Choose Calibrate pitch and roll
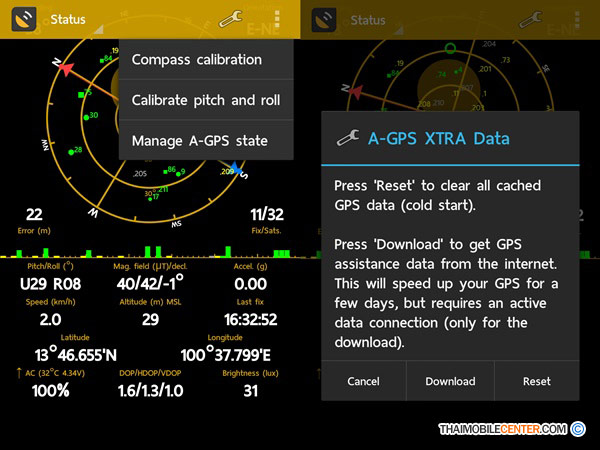 pos(205,100)
